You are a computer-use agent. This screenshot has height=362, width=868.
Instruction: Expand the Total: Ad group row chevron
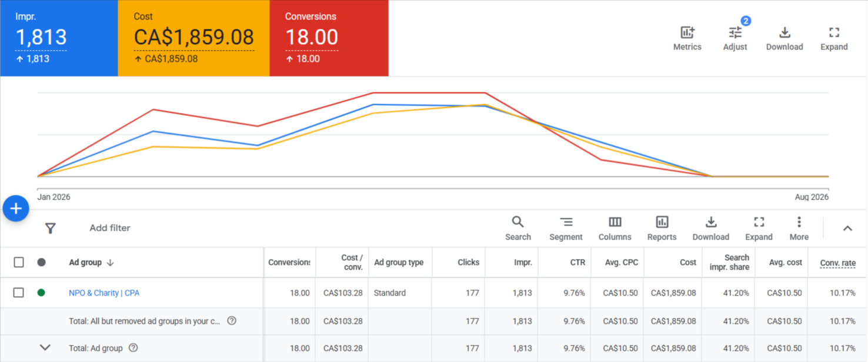point(45,348)
